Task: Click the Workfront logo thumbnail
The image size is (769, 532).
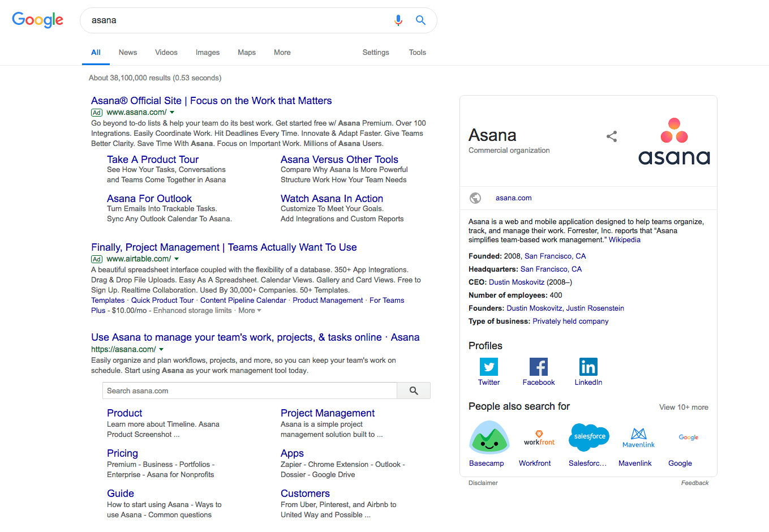Action: (x=539, y=437)
